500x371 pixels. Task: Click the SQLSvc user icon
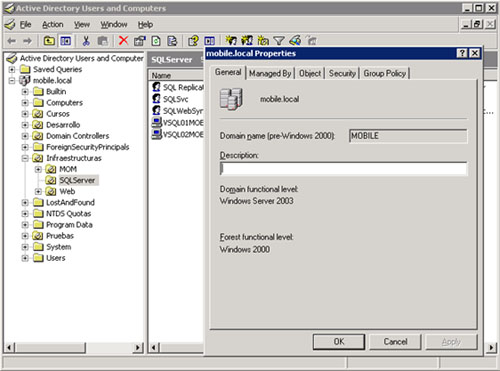point(156,99)
